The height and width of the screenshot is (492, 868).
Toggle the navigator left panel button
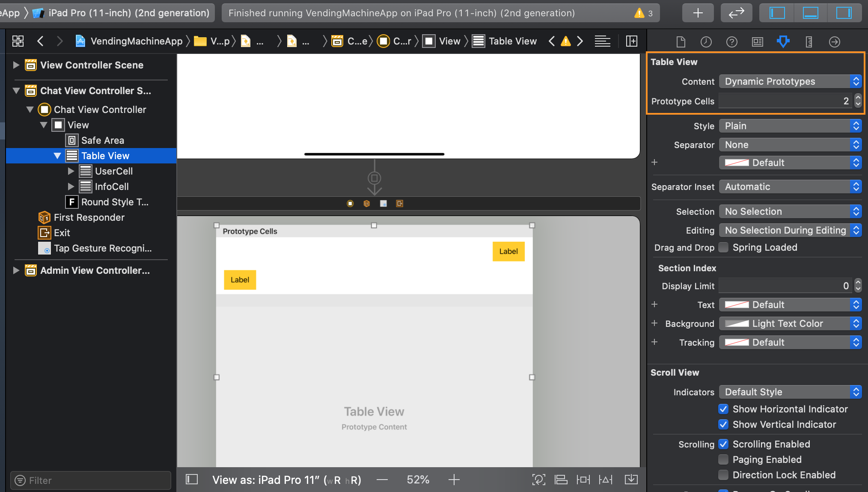point(777,13)
